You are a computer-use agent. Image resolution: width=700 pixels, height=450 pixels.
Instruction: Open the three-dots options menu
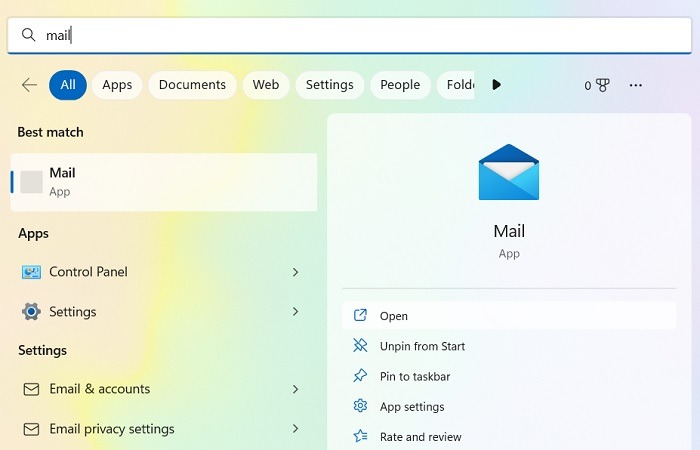pyautogui.click(x=636, y=85)
